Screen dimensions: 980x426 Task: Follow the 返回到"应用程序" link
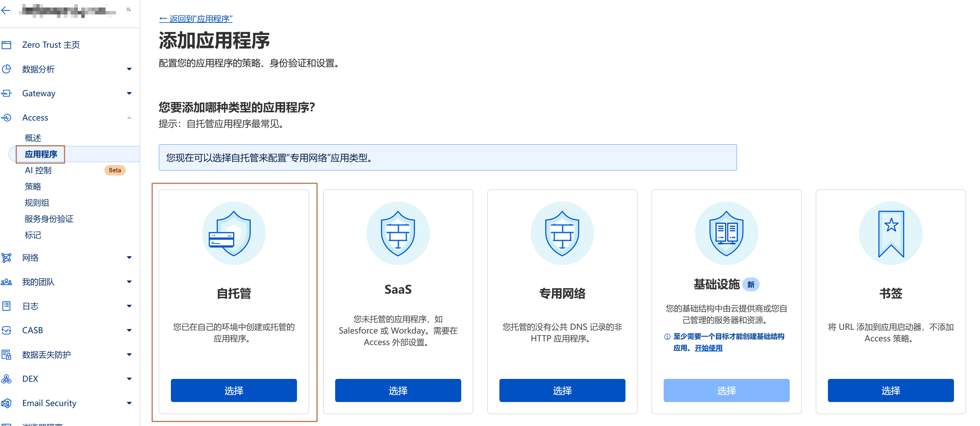[195, 18]
